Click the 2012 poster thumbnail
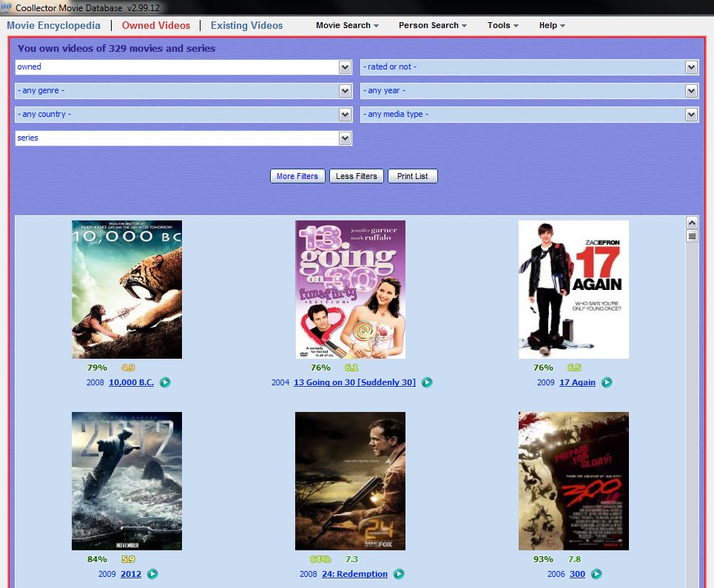 click(x=127, y=481)
